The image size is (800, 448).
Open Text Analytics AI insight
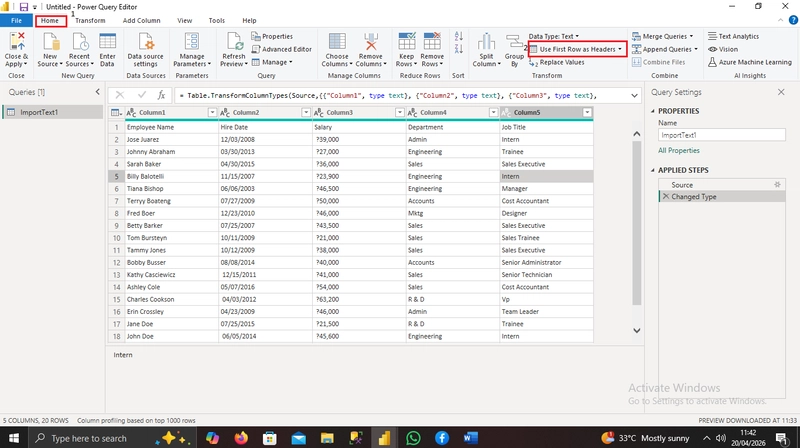[x=733, y=36]
